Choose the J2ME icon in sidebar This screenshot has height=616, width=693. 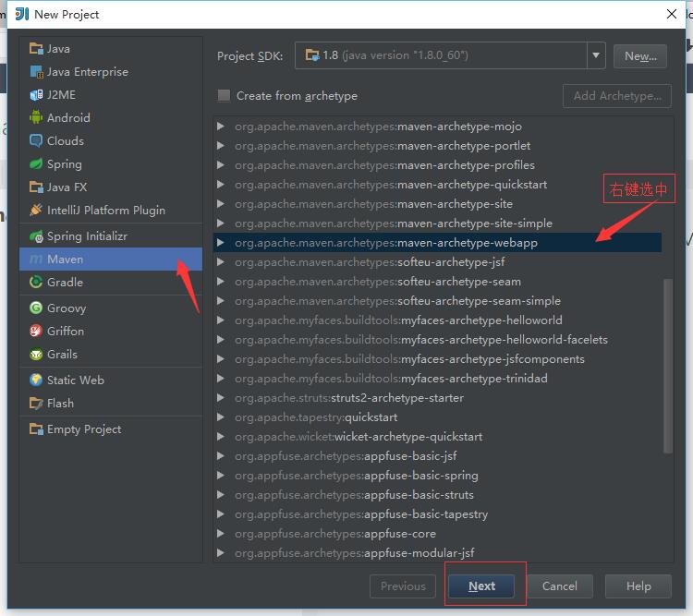tap(36, 95)
